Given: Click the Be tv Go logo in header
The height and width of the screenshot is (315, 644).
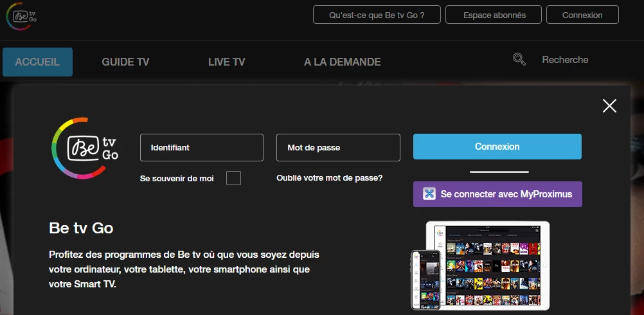Looking at the screenshot, I should click(x=21, y=17).
